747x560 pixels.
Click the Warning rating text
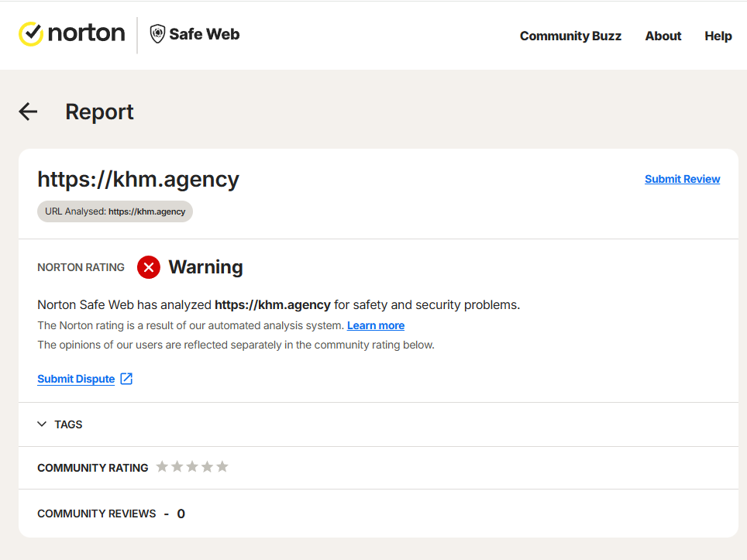click(206, 267)
